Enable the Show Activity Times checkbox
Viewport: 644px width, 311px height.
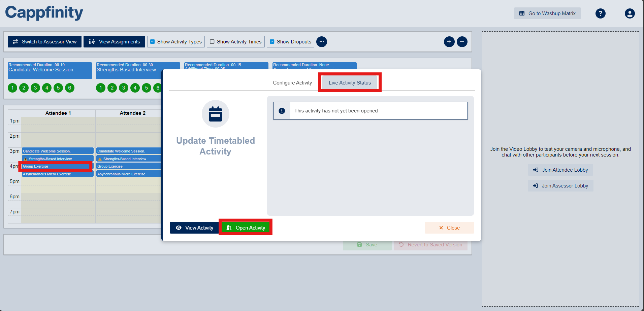(x=212, y=42)
